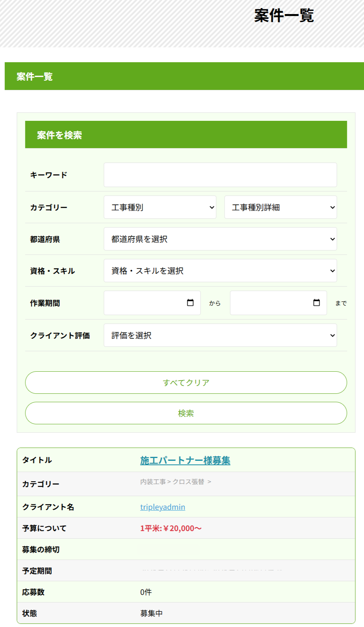Screen dimensions: 364x627
Task: Open the start date calendar picker icon
Action: coord(190,303)
